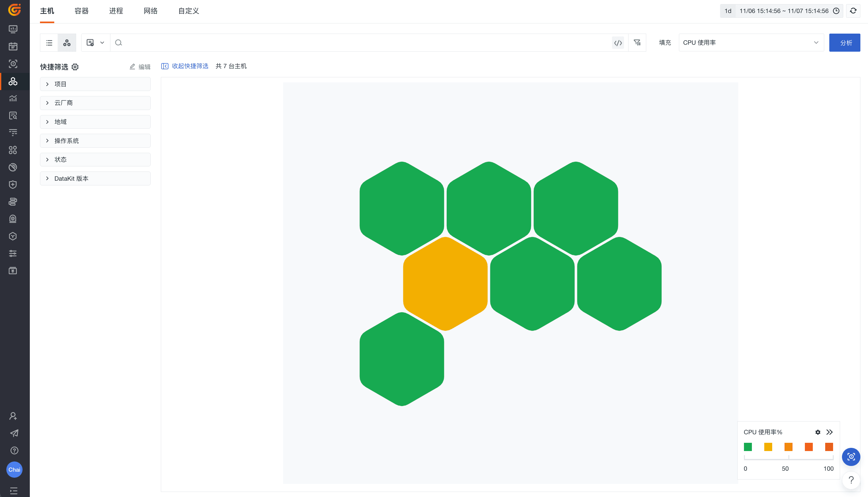Open the time range picker

click(789, 11)
